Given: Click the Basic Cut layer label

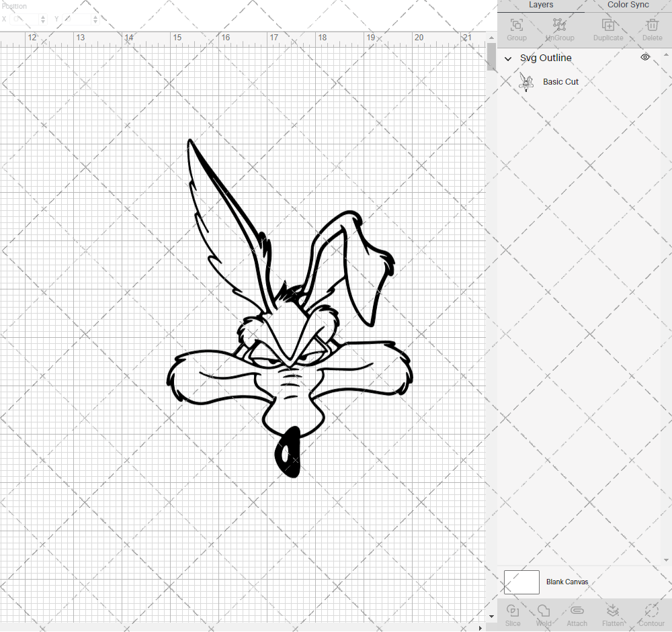Looking at the screenshot, I should [560, 81].
